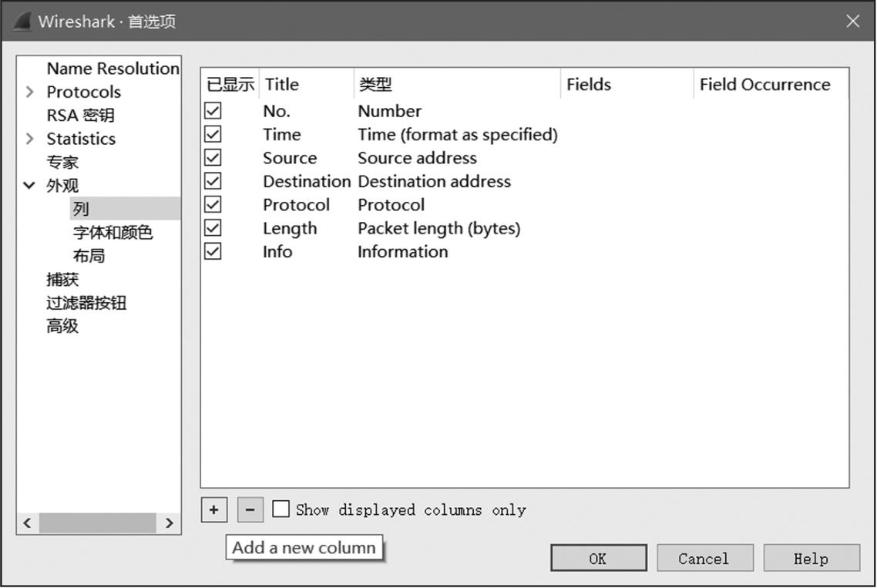
Task: Click 'Time (format as specified)' type cell
Action: (x=458, y=134)
